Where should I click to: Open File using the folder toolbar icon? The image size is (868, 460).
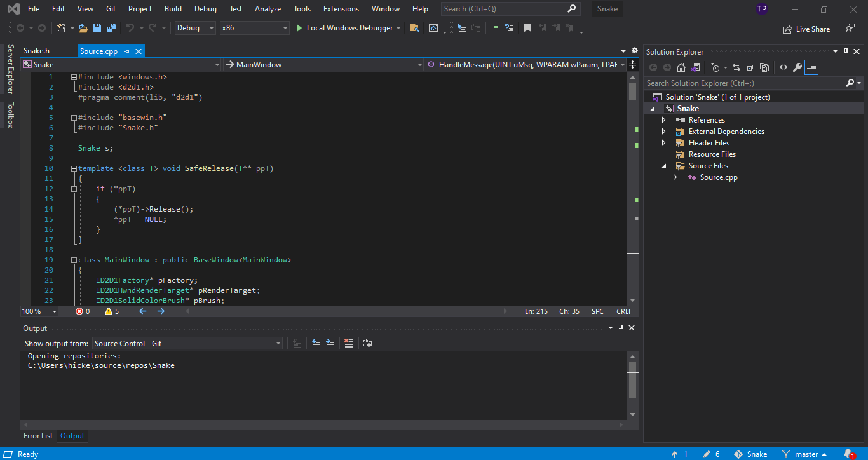pyautogui.click(x=83, y=28)
